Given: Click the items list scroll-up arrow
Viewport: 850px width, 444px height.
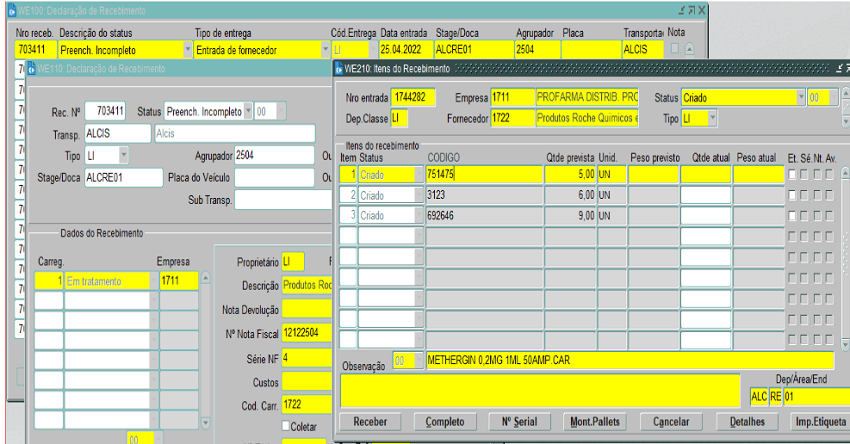Looking at the screenshot, I should pyautogui.click(x=843, y=174).
